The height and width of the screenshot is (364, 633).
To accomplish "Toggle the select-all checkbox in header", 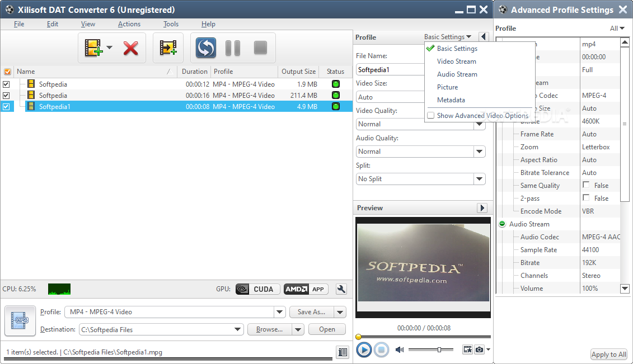I will [7, 72].
